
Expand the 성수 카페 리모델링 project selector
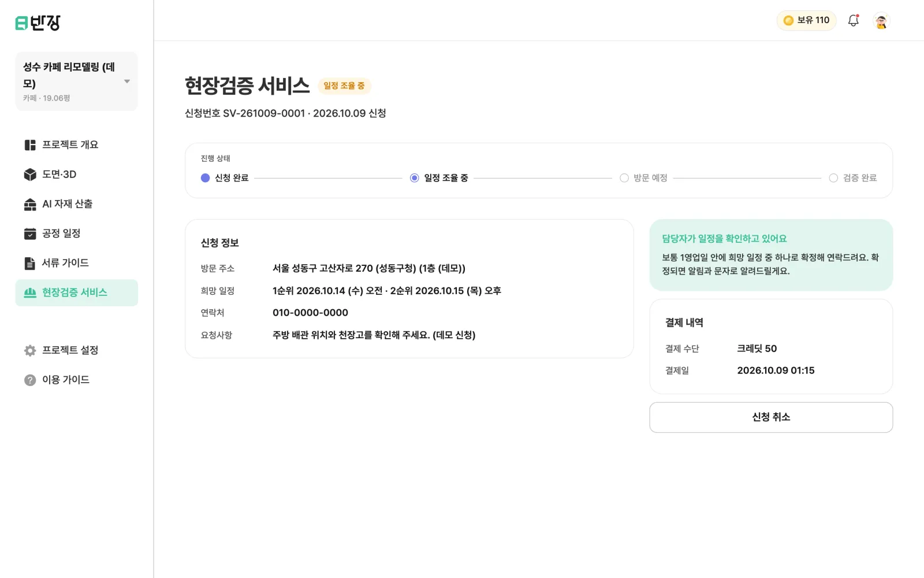pyautogui.click(x=77, y=81)
